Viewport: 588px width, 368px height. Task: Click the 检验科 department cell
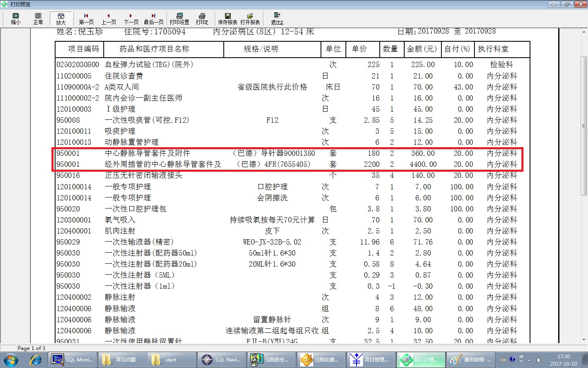(502, 65)
